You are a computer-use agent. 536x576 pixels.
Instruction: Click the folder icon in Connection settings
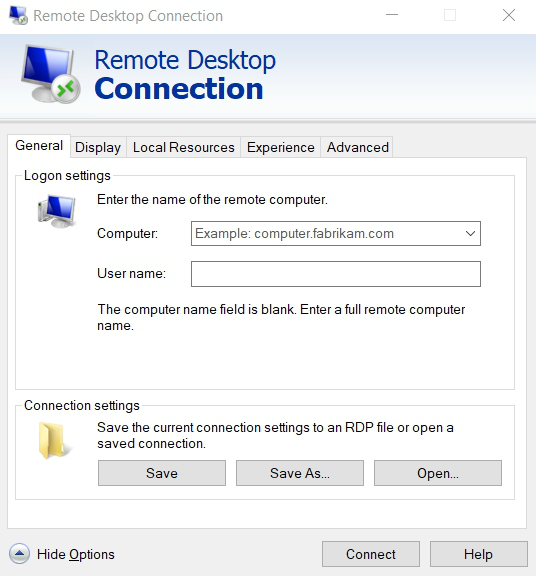54,440
